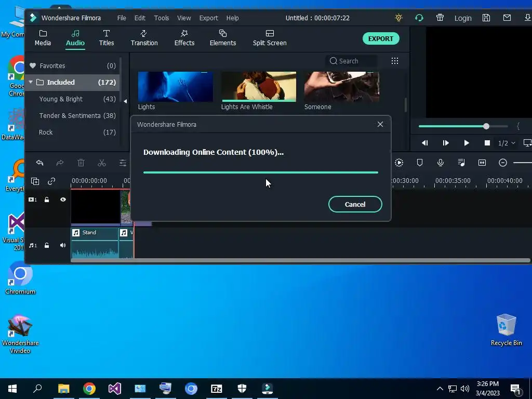Open the Windows Start menu
This screenshot has height=399, width=532.
coord(12,389)
